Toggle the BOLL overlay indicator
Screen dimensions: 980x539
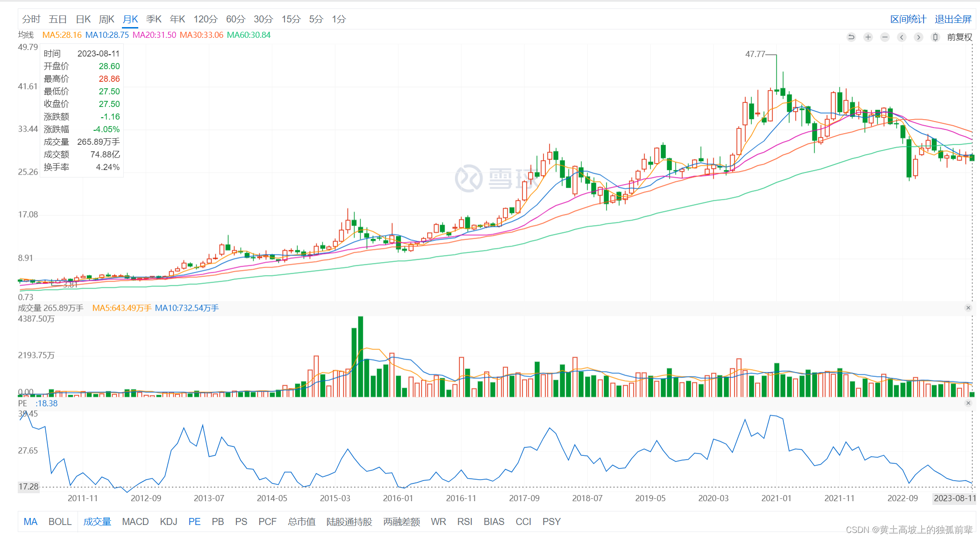point(60,522)
